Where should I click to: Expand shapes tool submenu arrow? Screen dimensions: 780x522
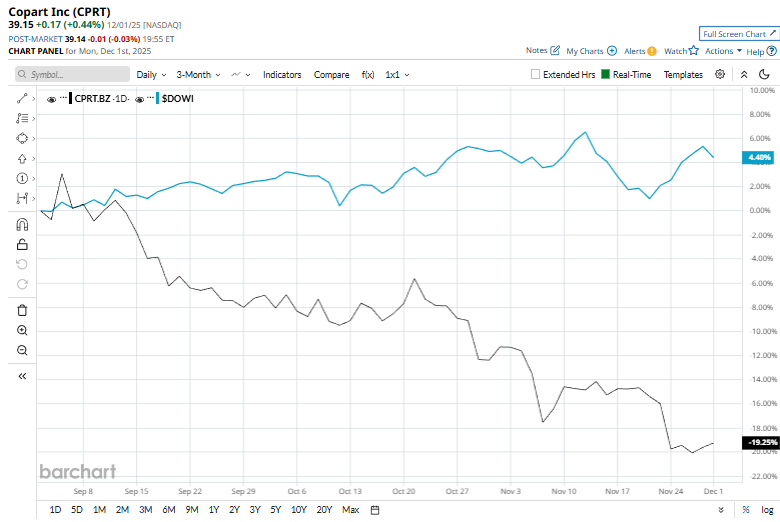pos(33,138)
